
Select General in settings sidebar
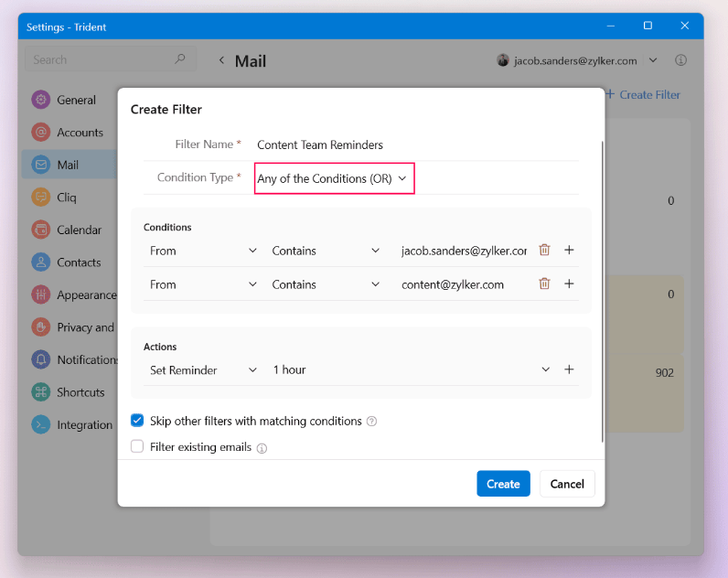tap(76, 100)
